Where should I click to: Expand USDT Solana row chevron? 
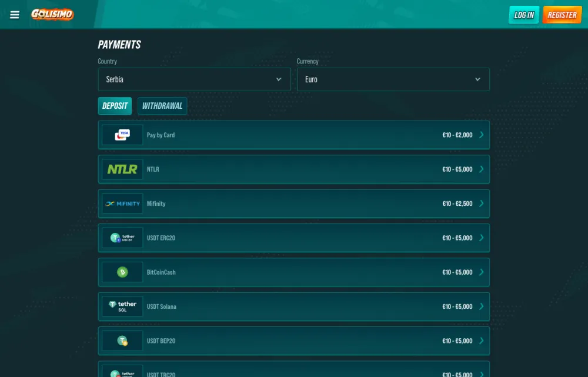tap(482, 306)
